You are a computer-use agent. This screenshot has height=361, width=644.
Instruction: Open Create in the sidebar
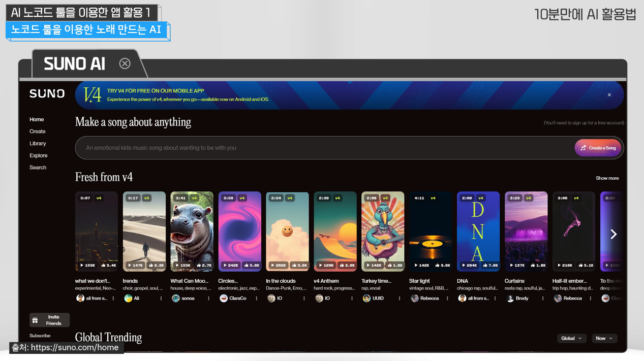tap(38, 132)
